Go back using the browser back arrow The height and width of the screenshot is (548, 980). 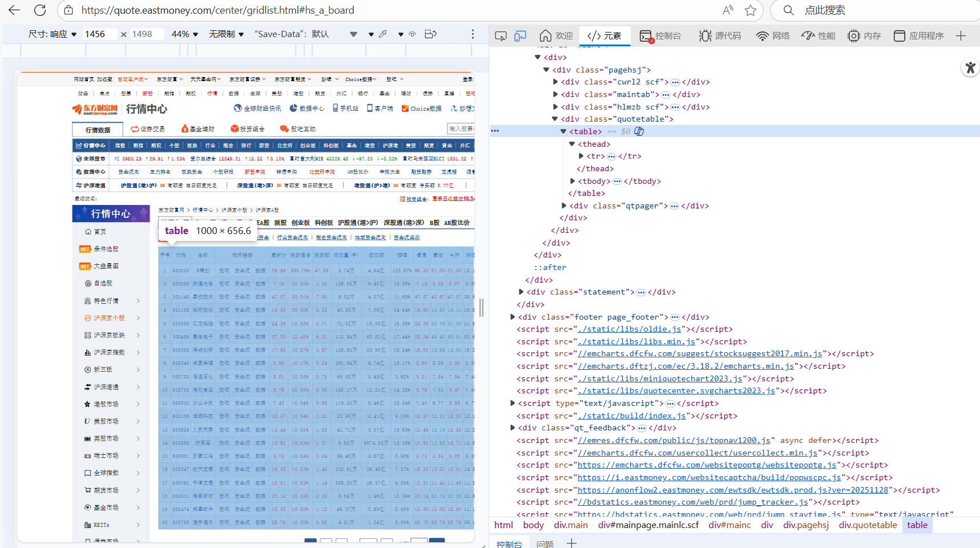[14, 10]
